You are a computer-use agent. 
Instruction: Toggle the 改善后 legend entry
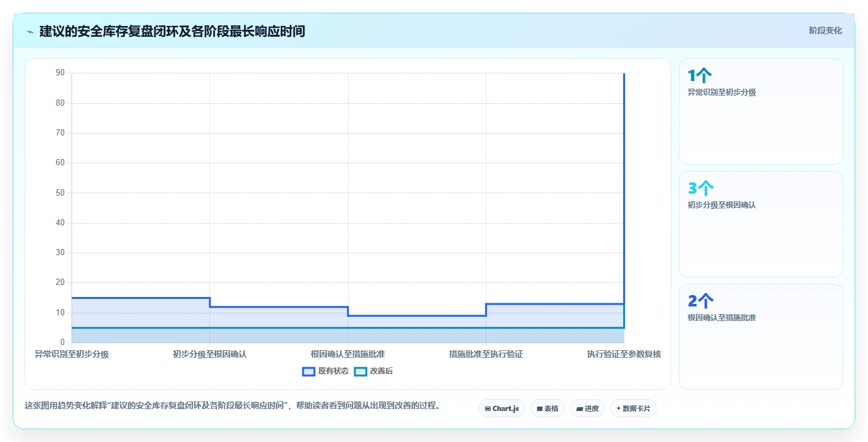[x=374, y=371]
